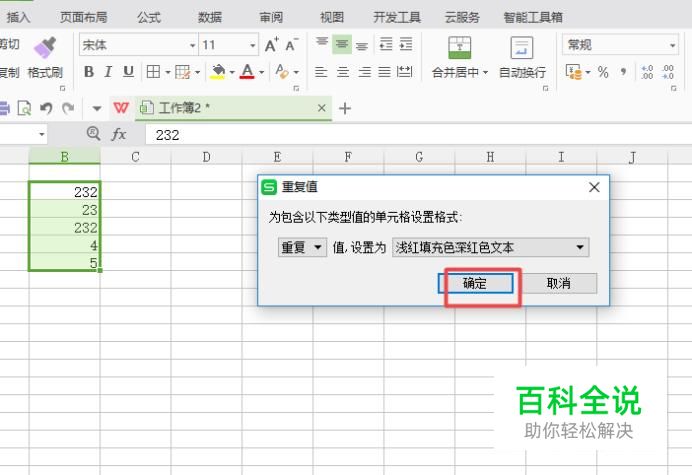Click the fx insert function icon

pos(119,134)
